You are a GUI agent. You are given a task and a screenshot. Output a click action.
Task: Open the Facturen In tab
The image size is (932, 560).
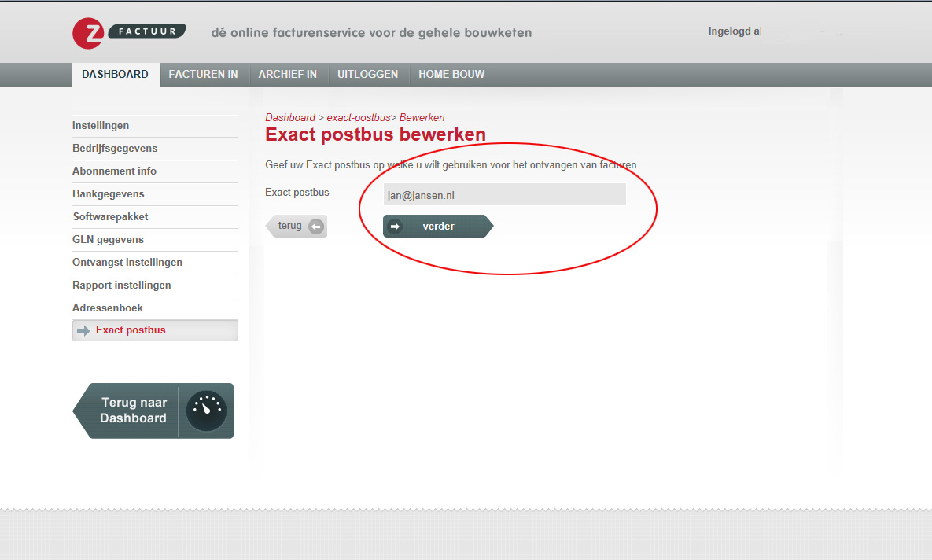coord(203,74)
